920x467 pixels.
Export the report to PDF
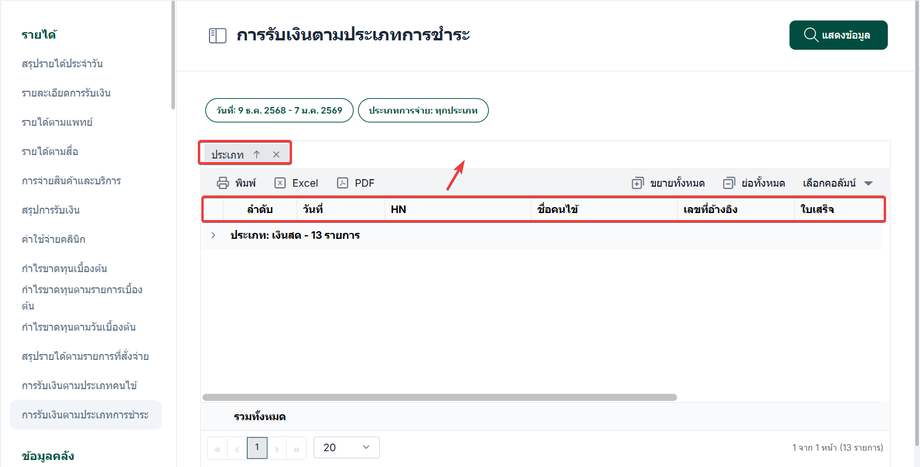click(356, 183)
